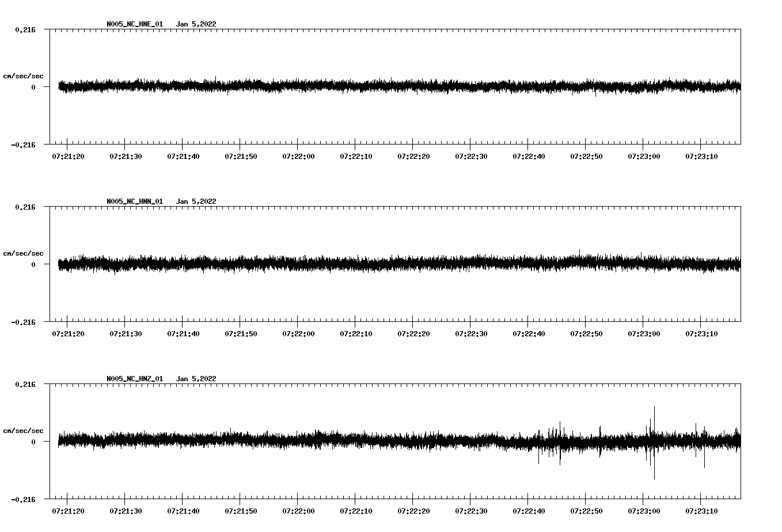Select the 07:23:00 time label under HNN plot
This screenshot has width=782, height=532.
point(644,334)
